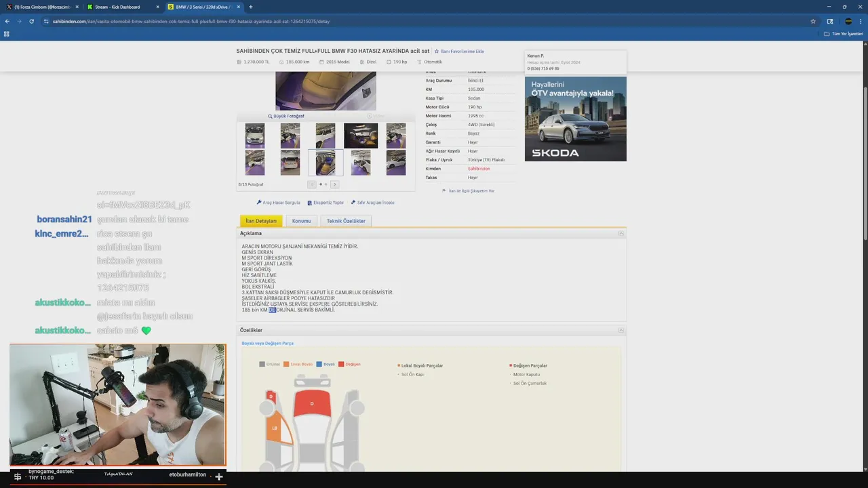Click Sıfır Araçları İncele link
Screen dimensions: 868x488
pyautogui.click(x=372, y=203)
